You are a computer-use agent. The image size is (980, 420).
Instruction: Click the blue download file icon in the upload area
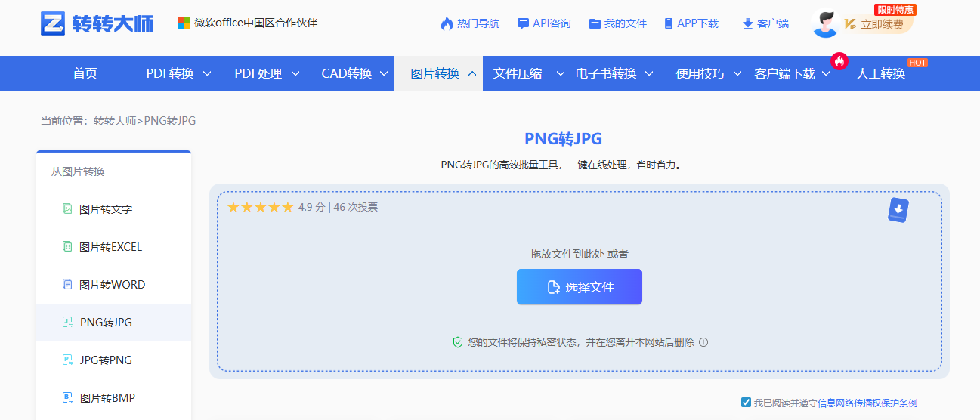898,210
